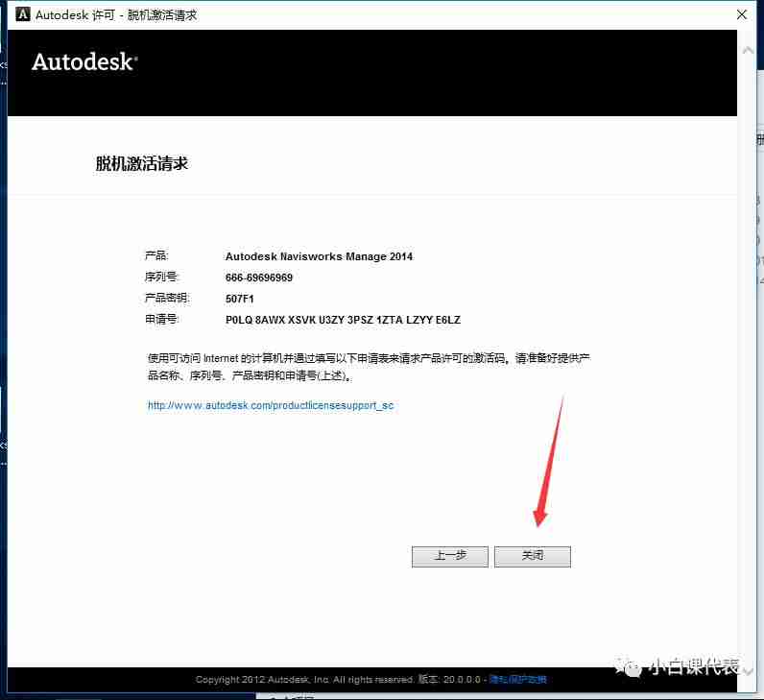Click the scroll-down arrow of dialog scrollbar
This screenshot has width=764, height=700.
click(748, 672)
